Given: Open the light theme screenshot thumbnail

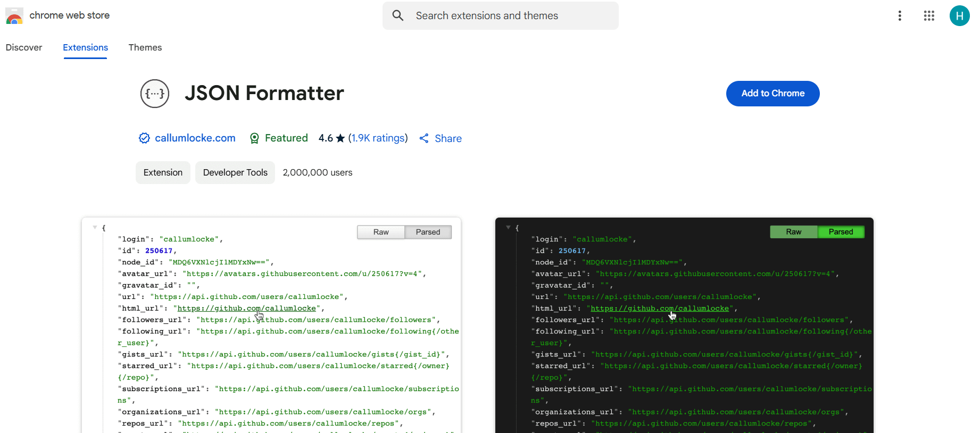Looking at the screenshot, I should [271, 325].
